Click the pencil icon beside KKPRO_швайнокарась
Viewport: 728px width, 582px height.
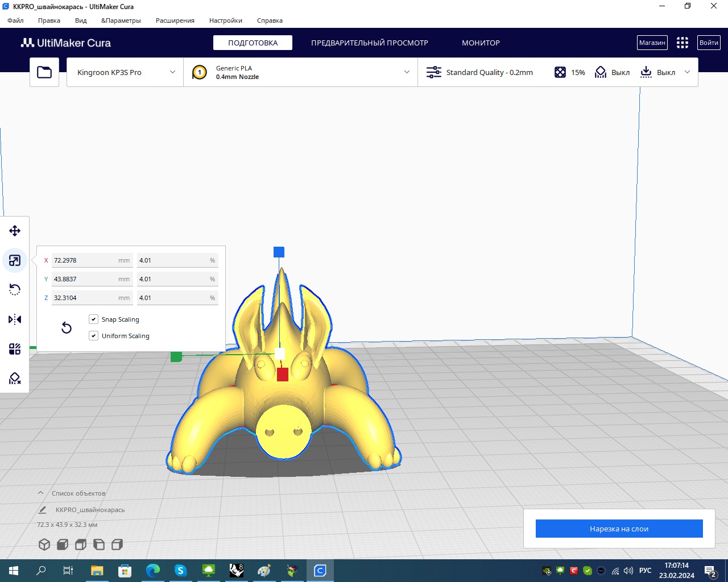click(42, 510)
